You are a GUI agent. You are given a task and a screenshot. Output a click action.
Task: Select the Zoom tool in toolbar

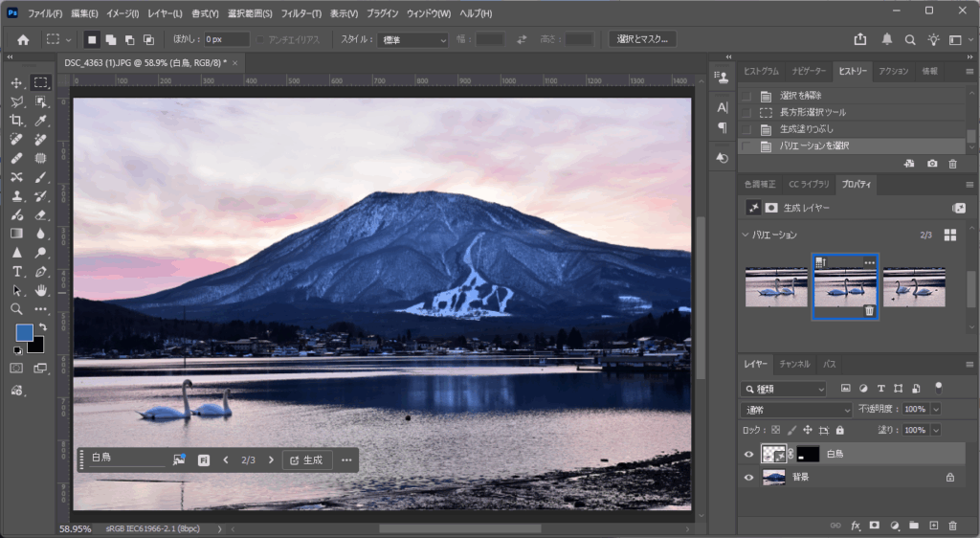16,309
